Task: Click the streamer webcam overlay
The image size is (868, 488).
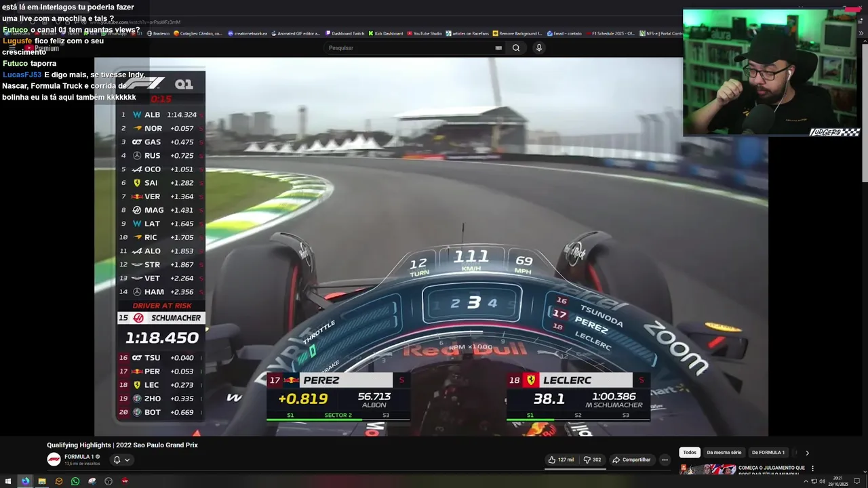Action: (772, 73)
